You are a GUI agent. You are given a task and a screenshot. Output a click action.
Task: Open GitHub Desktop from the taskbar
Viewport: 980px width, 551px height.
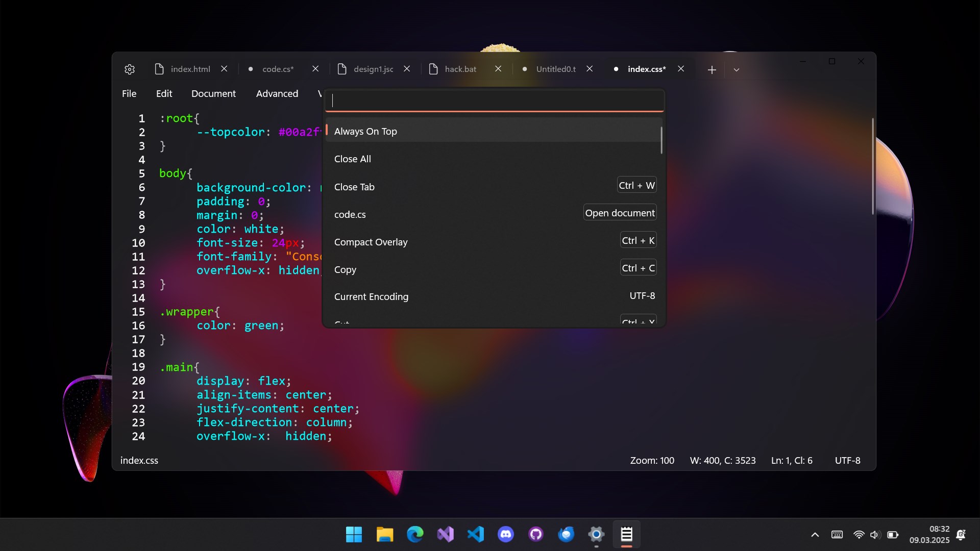pyautogui.click(x=536, y=534)
